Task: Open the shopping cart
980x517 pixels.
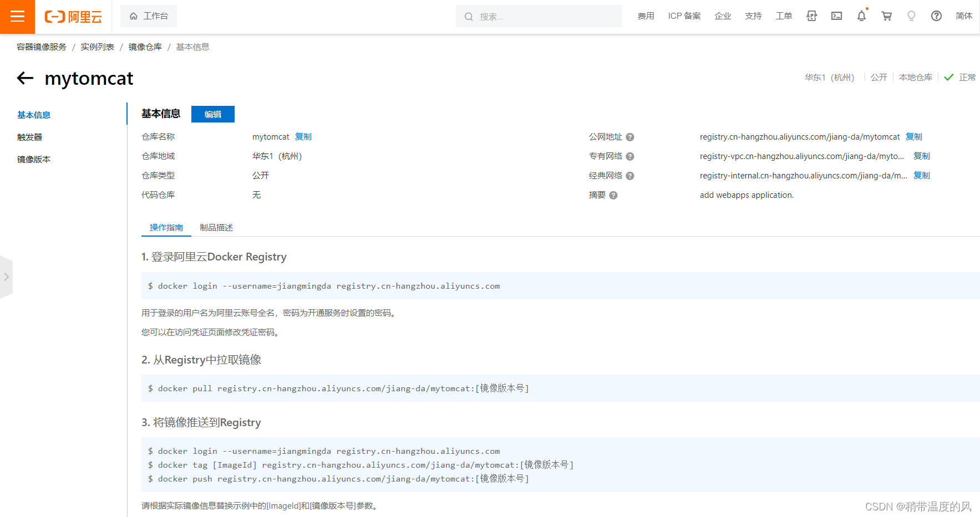Action: [x=886, y=16]
